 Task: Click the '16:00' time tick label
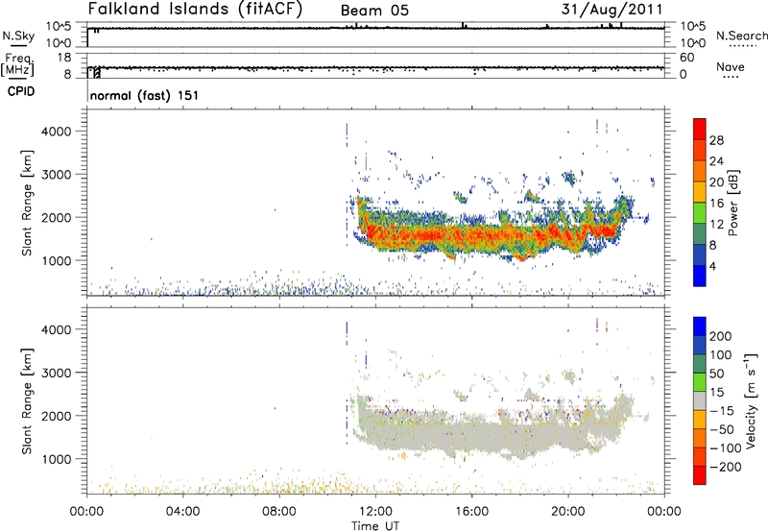tap(471, 512)
